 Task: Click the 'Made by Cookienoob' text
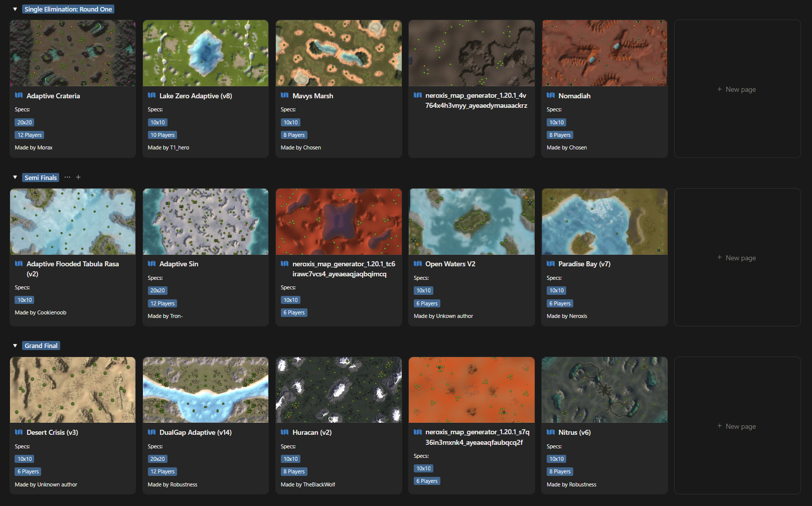pos(41,312)
